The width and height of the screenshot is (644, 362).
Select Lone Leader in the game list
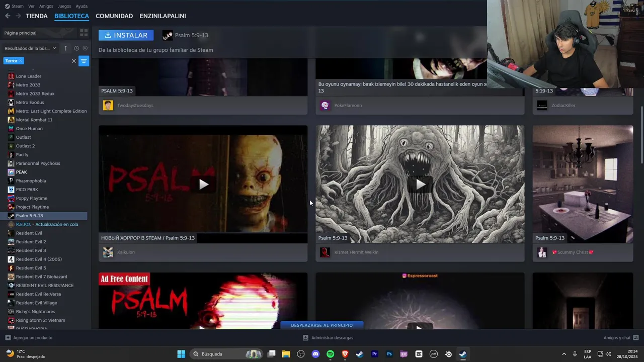[x=29, y=76]
